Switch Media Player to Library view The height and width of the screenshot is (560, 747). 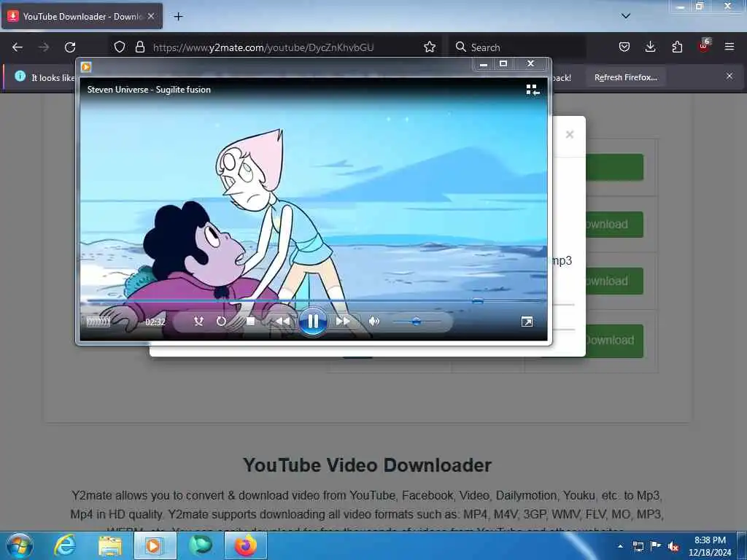533,90
